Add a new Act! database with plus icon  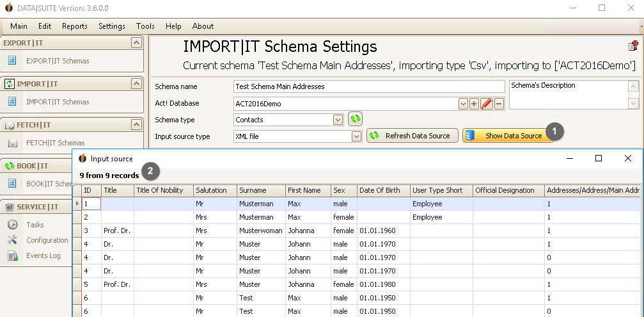(x=474, y=104)
